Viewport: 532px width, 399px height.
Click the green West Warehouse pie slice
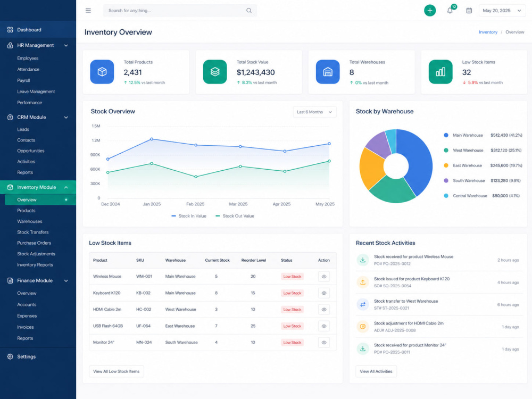394,190
